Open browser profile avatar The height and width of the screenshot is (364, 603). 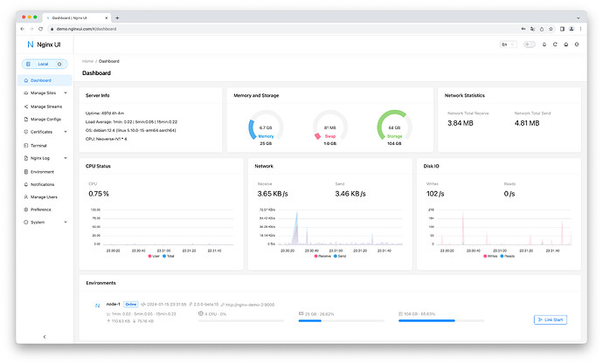pos(572,29)
